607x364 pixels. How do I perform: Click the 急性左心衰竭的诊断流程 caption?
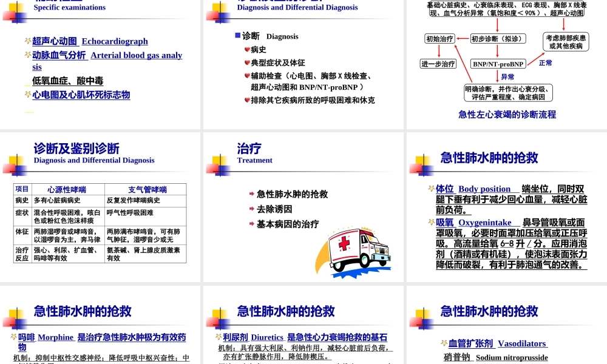[507, 115]
